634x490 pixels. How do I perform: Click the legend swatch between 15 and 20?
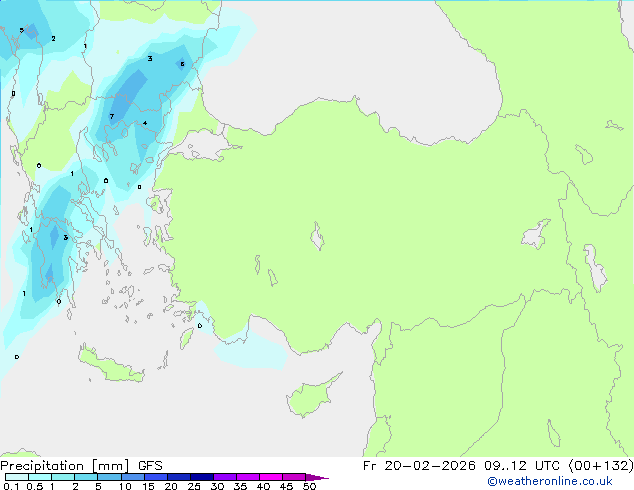point(155,477)
